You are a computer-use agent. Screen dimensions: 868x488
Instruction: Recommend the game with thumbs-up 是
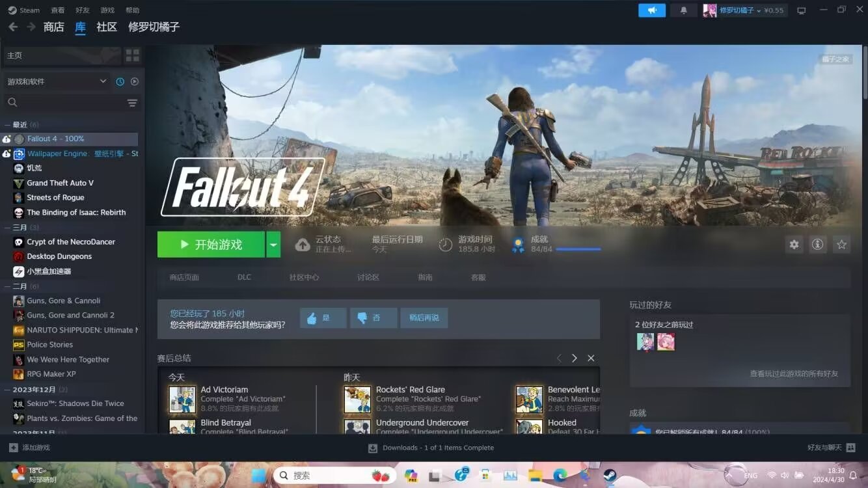[323, 318]
